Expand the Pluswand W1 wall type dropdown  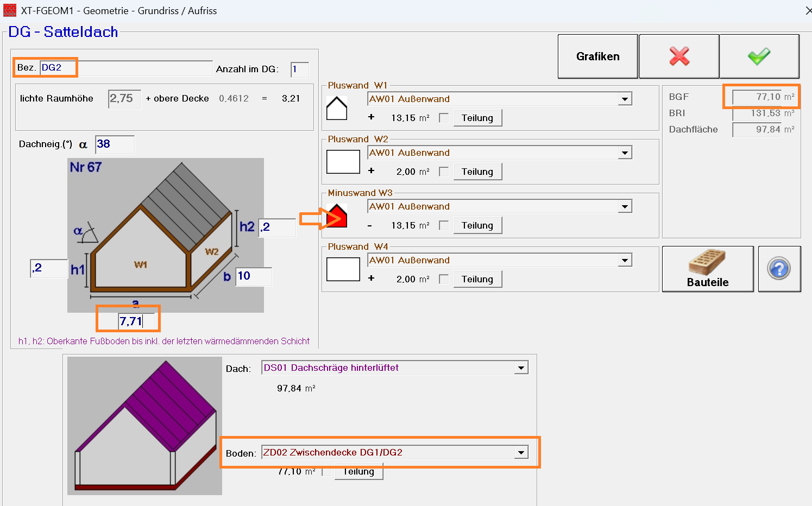(x=625, y=99)
